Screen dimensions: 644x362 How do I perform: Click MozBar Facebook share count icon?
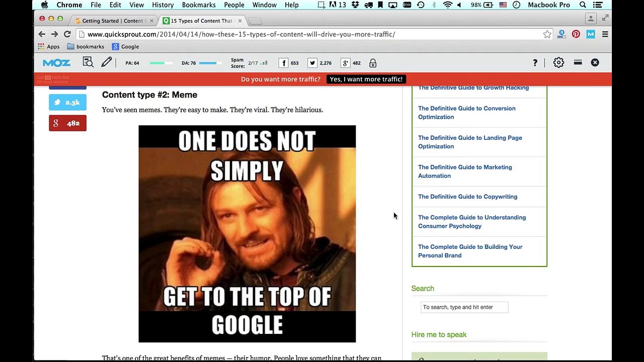[x=284, y=63]
